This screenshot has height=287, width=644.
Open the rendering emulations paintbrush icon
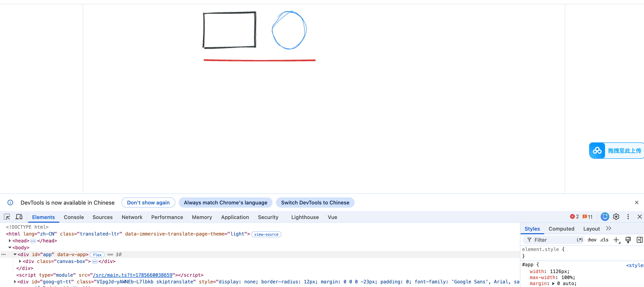tap(628, 240)
